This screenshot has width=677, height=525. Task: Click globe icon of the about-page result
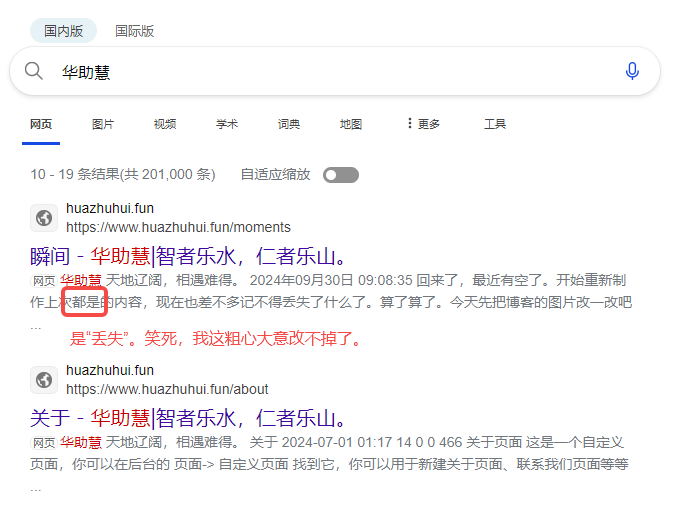coord(44,380)
